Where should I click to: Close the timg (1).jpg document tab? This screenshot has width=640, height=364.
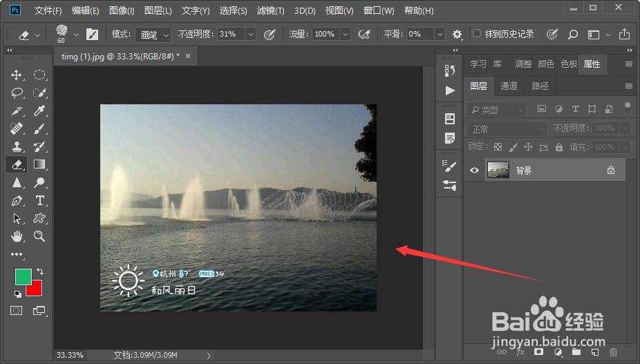coord(188,56)
